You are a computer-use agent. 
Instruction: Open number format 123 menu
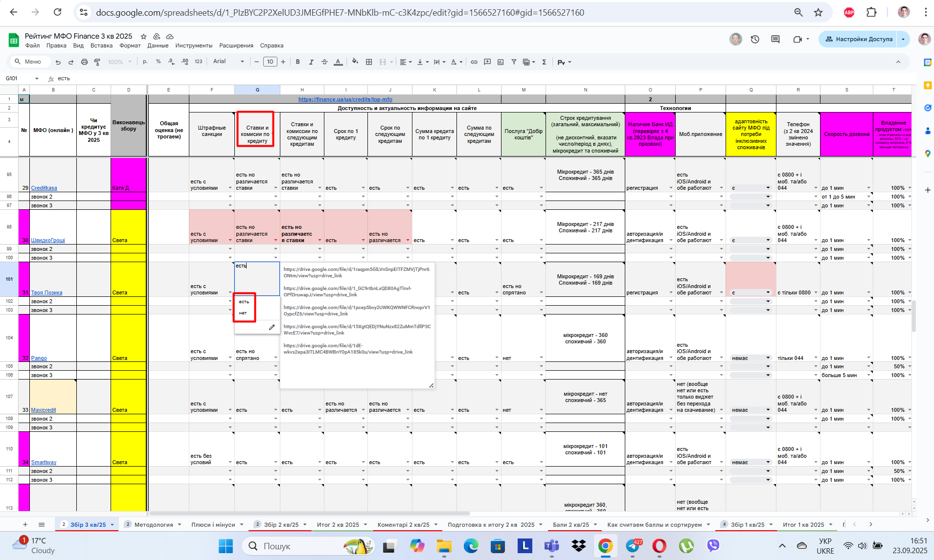[x=198, y=62]
